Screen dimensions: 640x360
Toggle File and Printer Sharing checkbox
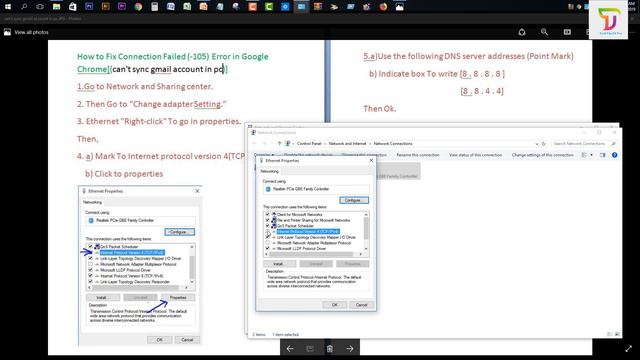(x=267, y=220)
